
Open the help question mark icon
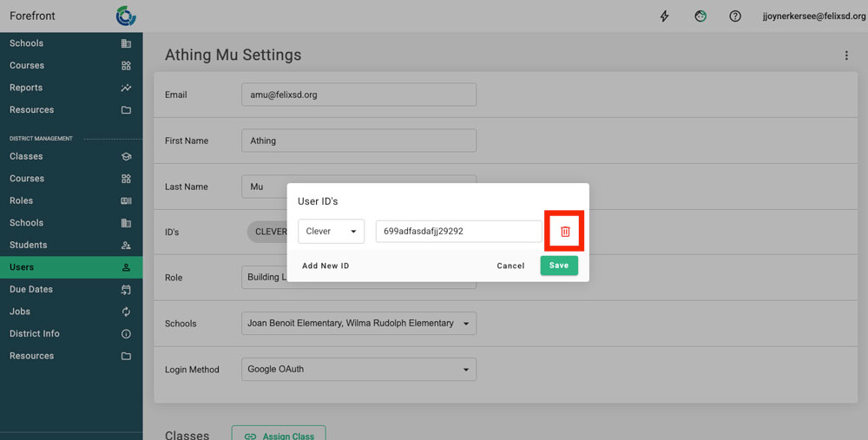pyautogui.click(x=735, y=16)
